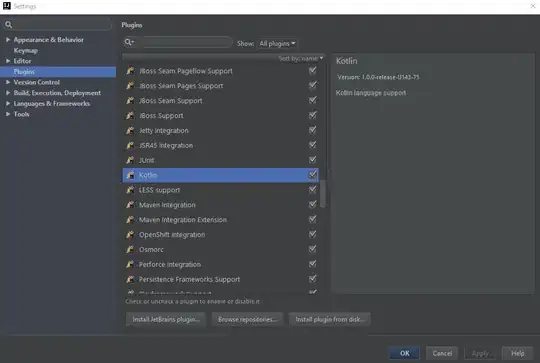
Task: Select the Editor settings label
Action: 22,61
